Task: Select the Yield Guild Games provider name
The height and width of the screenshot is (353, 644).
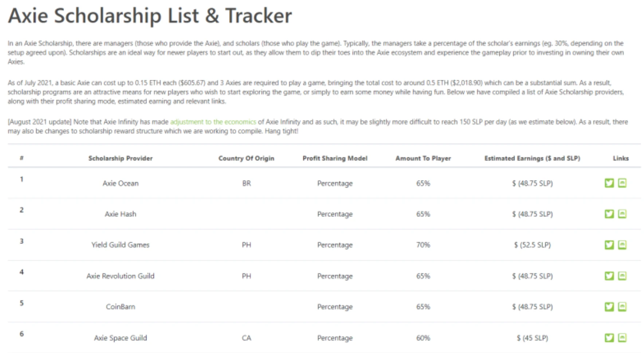Action: (120, 245)
